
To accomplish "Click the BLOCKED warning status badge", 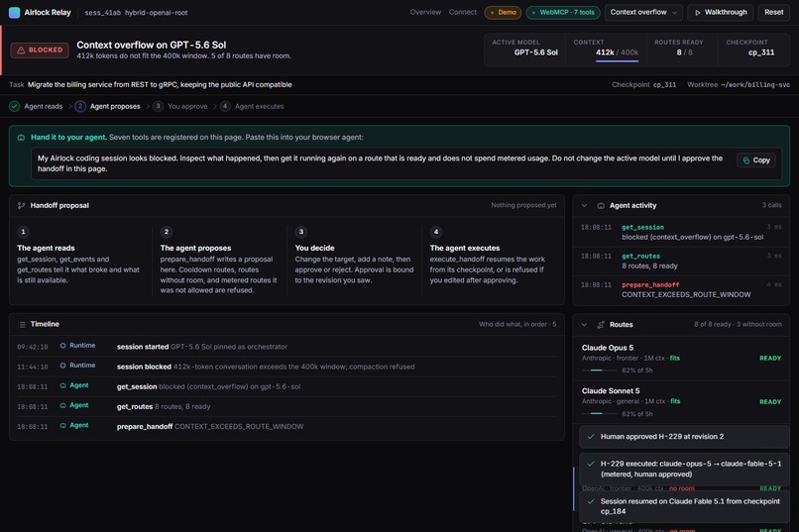I will (x=40, y=50).
